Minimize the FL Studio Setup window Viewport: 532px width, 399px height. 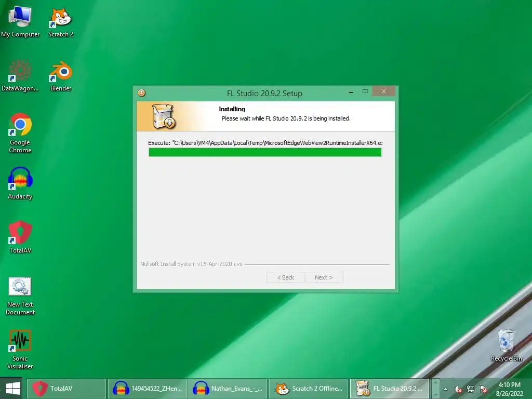pyautogui.click(x=351, y=92)
